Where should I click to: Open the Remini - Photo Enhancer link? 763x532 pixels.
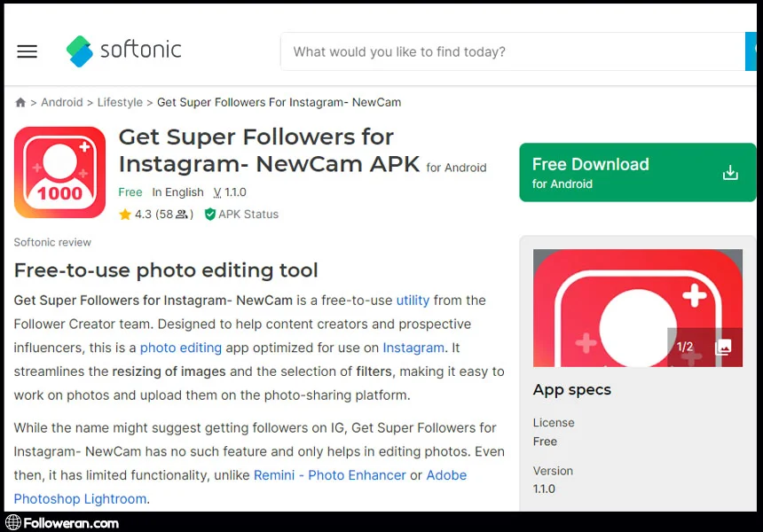click(x=330, y=475)
